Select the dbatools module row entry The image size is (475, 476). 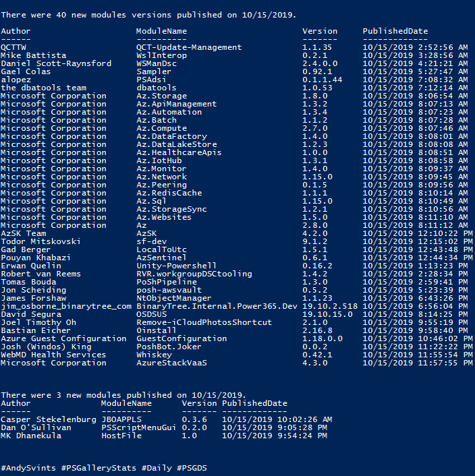tap(156, 88)
